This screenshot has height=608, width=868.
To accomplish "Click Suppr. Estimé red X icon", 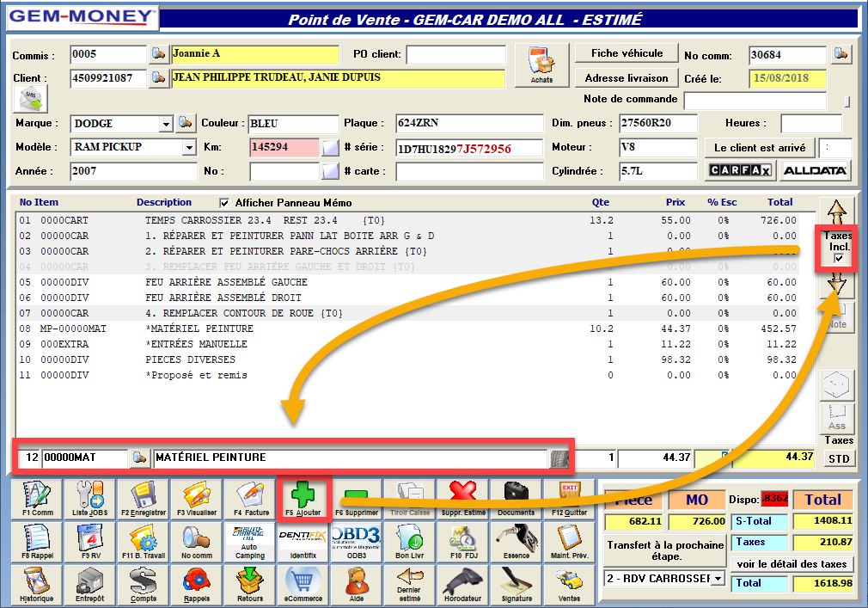I will (x=462, y=499).
